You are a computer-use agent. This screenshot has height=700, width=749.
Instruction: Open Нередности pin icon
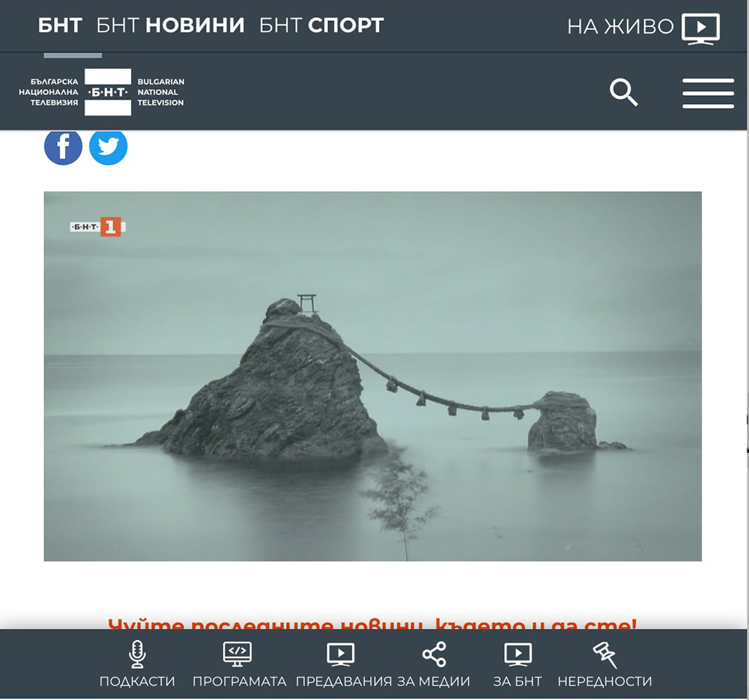(604, 654)
